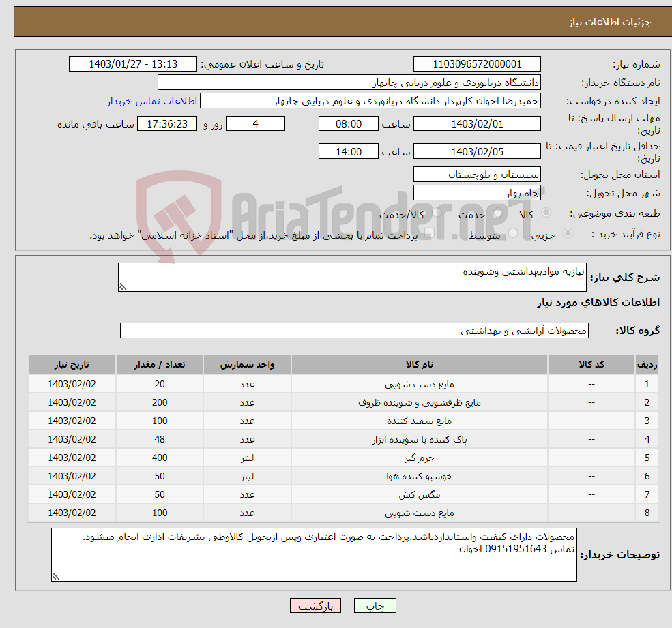672x628 pixels.
Task: Click the واحد شمارش column header
Action: pyautogui.click(x=247, y=365)
